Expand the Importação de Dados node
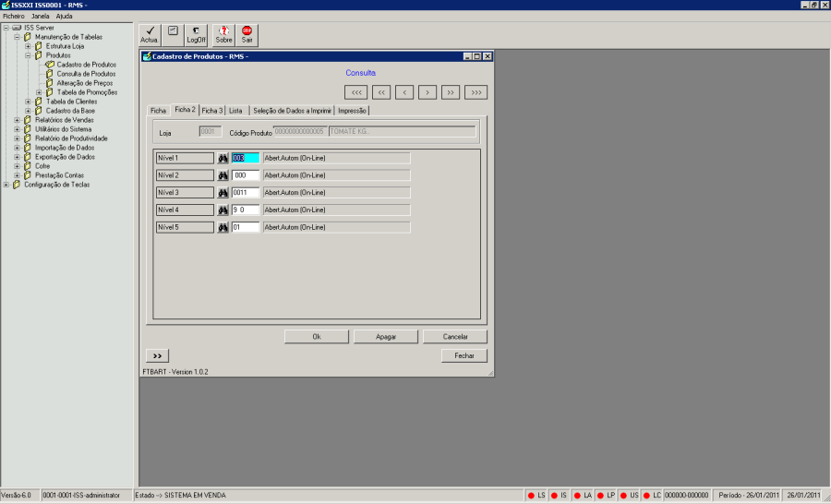831x504 pixels. point(17,148)
